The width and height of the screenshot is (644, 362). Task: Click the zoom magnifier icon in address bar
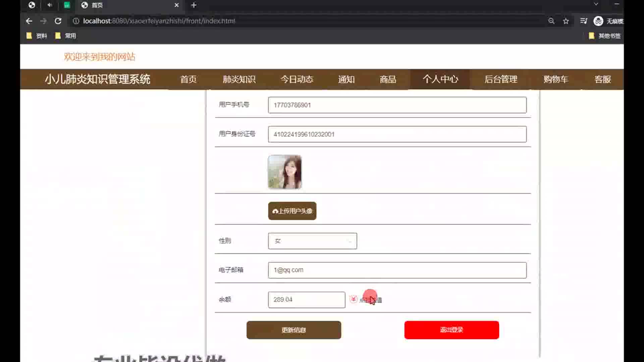[551, 21]
